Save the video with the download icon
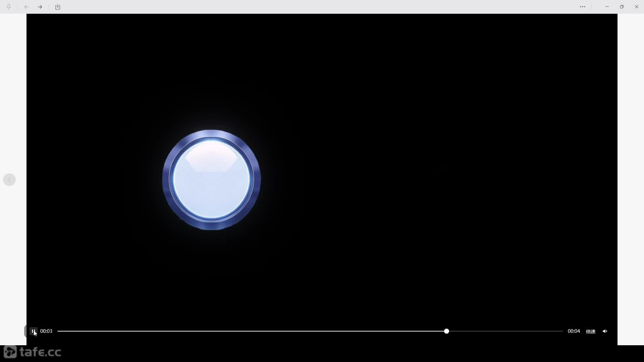Viewport: 644px width, 362px height. tap(58, 7)
